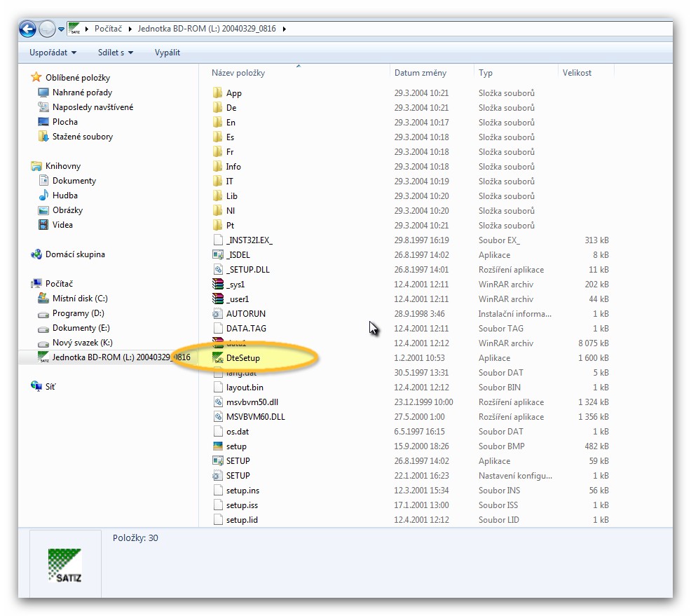Viewport: 691px width, 616px height.
Task: Select the _sys1 WinRAR archive icon
Action: point(217,285)
